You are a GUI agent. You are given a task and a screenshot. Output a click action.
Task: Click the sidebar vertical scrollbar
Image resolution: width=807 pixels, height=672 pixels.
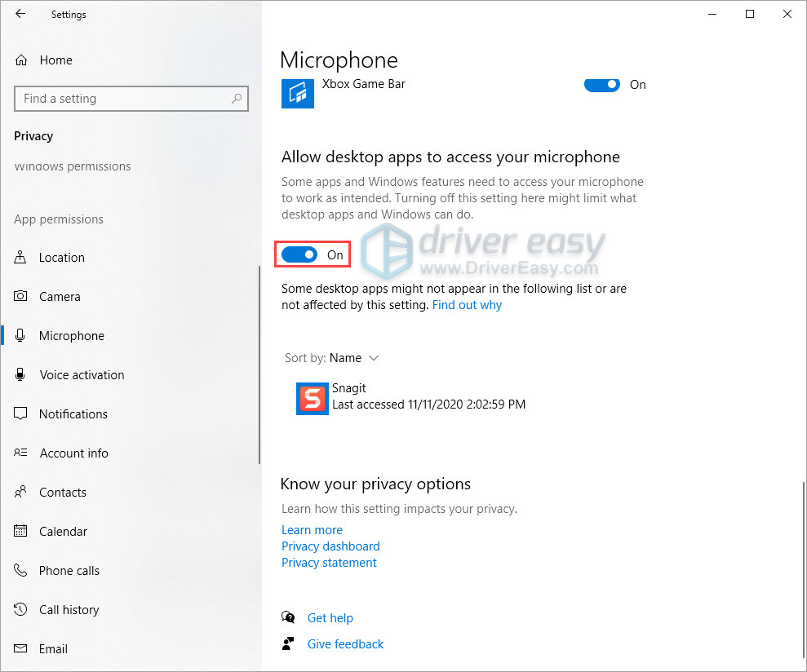(x=259, y=365)
